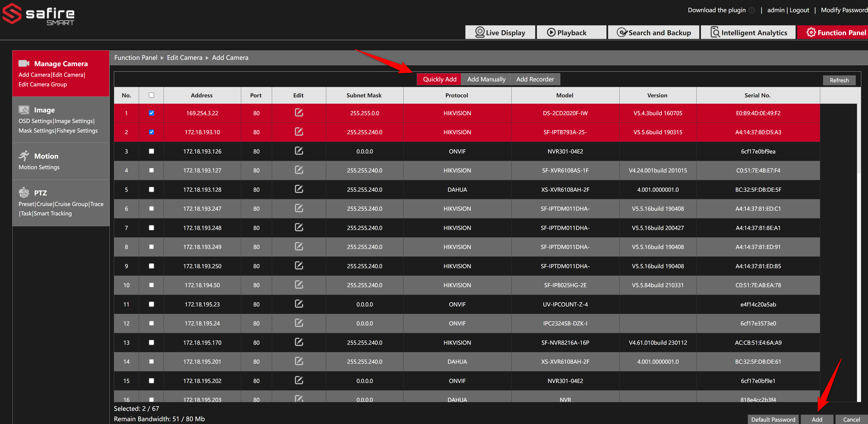
Task: Click the Motion running-man icon
Action: pos(24,156)
